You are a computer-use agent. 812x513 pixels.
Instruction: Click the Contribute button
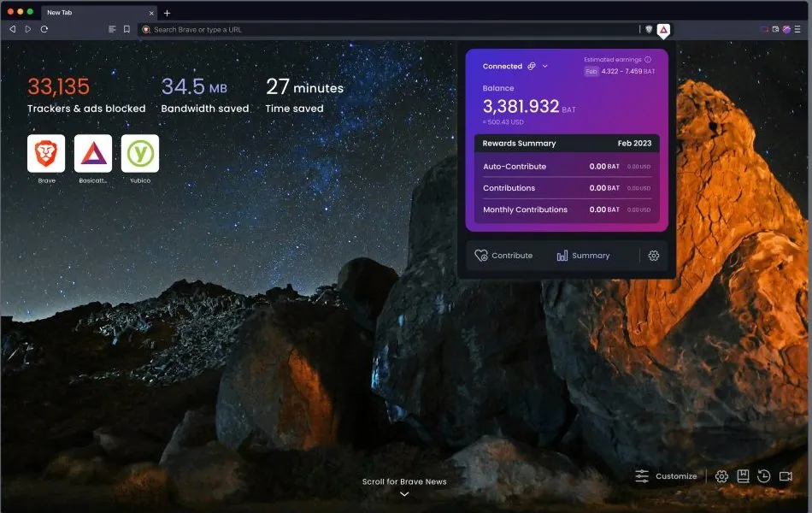tap(503, 256)
